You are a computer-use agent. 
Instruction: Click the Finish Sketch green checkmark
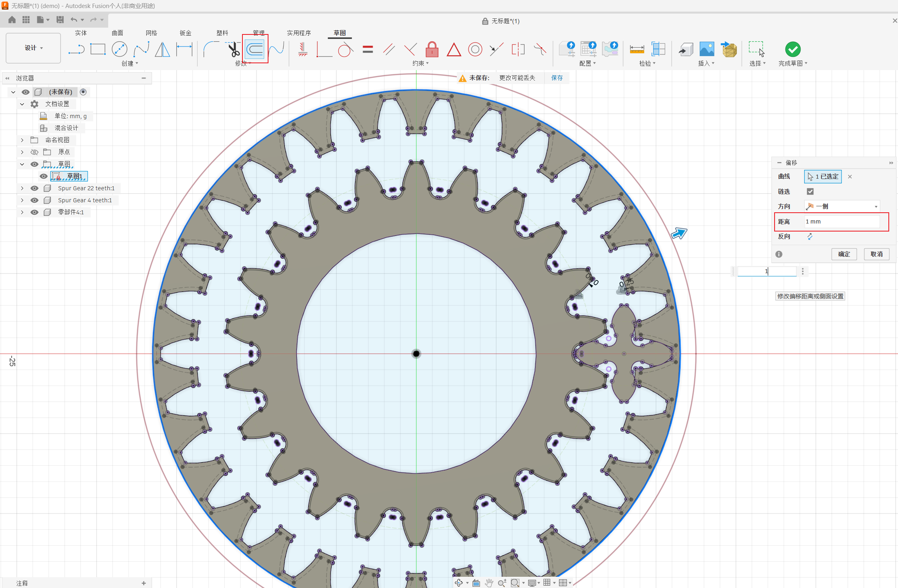point(793,49)
